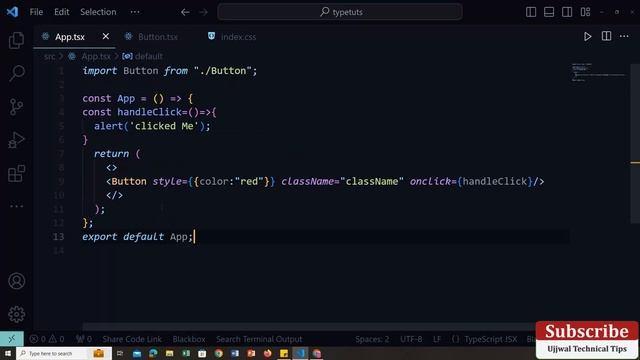
Task: Toggle the primary side bar layout icon
Action: (531, 12)
